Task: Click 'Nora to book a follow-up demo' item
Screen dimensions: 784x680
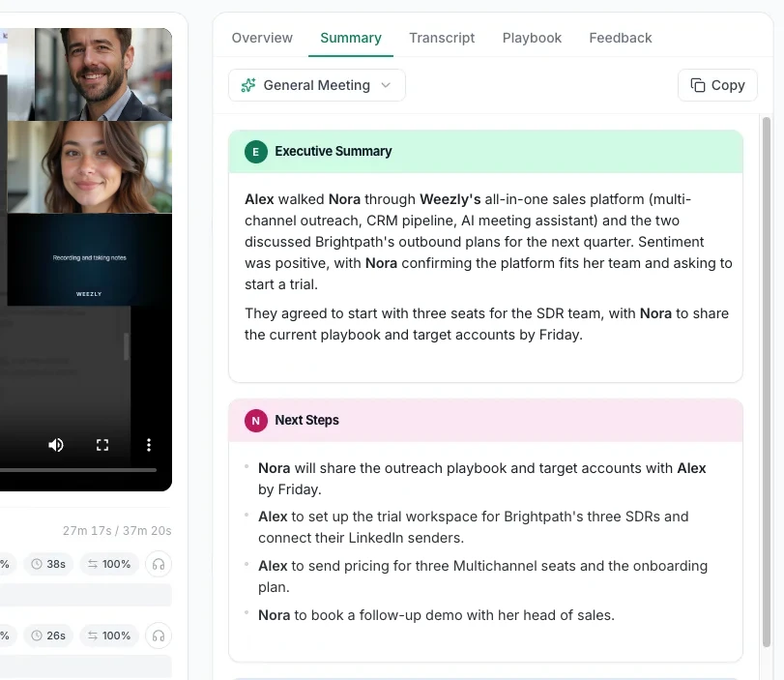Action: point(436,615)
